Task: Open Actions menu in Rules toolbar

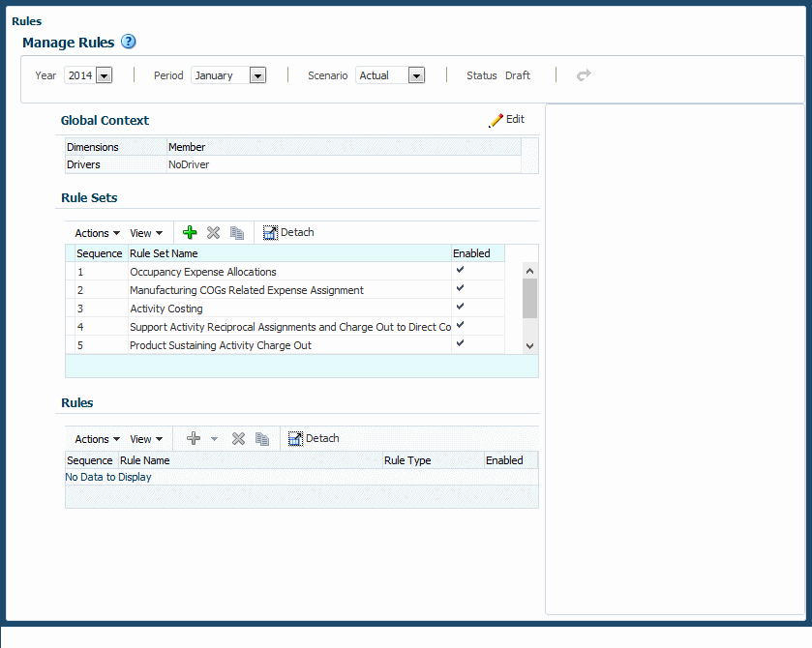Action: (x=98, y=439)
